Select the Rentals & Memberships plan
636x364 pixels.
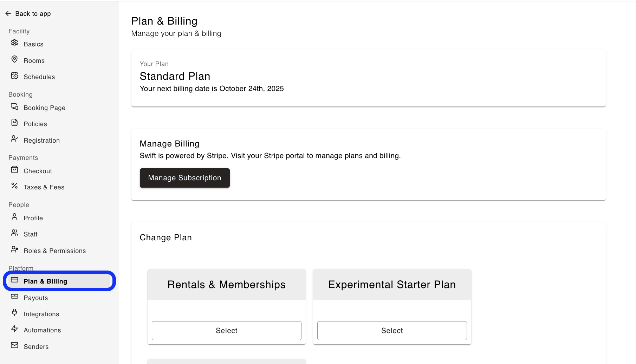pyautogui.click(x=226, y=331)
